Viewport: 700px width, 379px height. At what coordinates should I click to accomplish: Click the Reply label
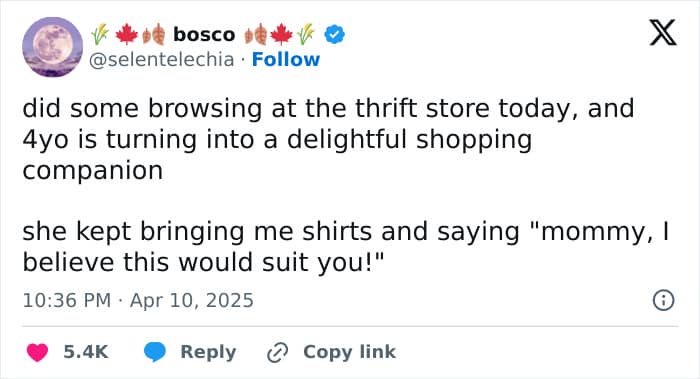point(208,352)
